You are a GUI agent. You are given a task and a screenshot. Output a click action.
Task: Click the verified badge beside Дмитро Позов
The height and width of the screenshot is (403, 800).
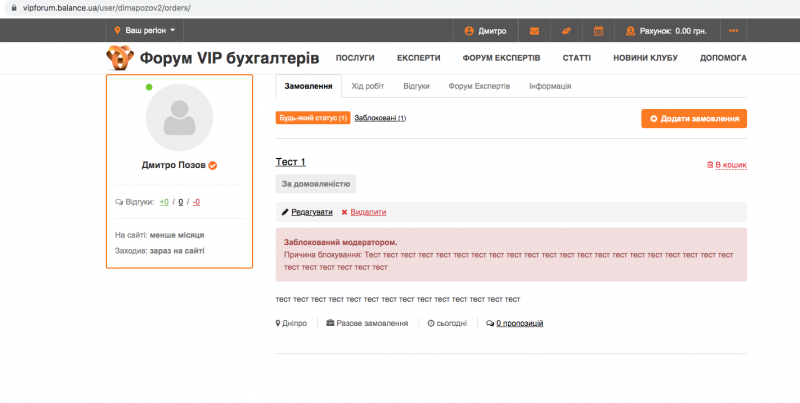[x=213, y=165]
